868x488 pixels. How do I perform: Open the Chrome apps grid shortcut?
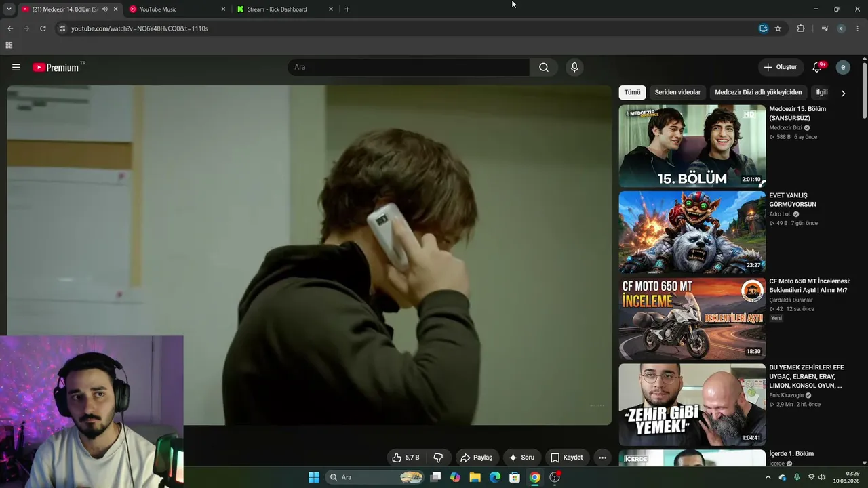pyautogui.click(x=9, y=45)
